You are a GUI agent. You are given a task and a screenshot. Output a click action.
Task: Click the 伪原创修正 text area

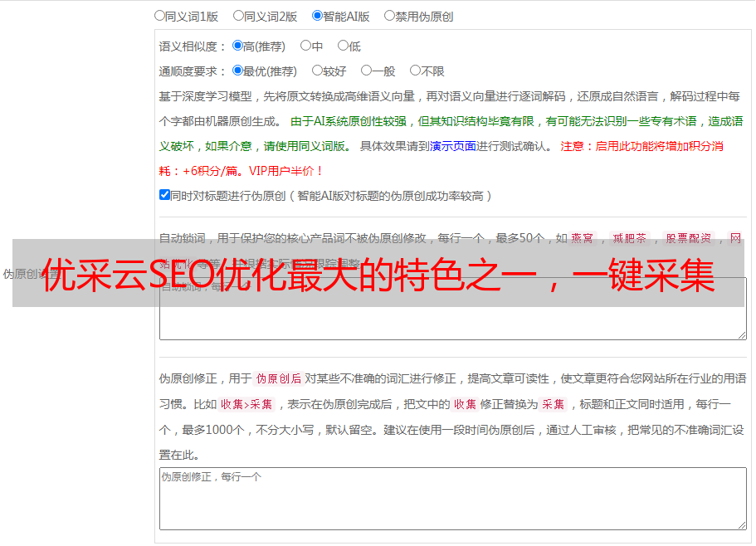(453, 499)
